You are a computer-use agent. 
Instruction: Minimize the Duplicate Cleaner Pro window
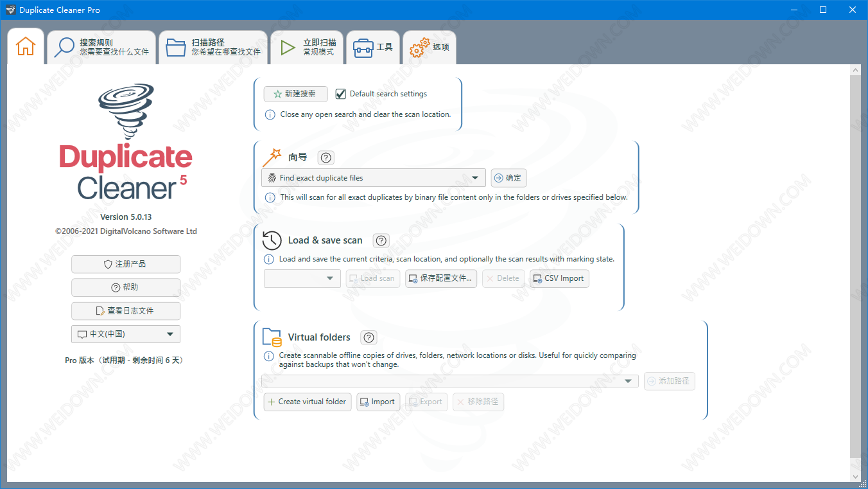click(794, 10)
